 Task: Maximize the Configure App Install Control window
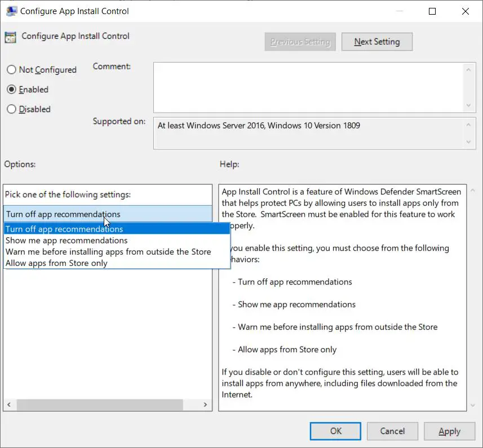tap(432, 11)
